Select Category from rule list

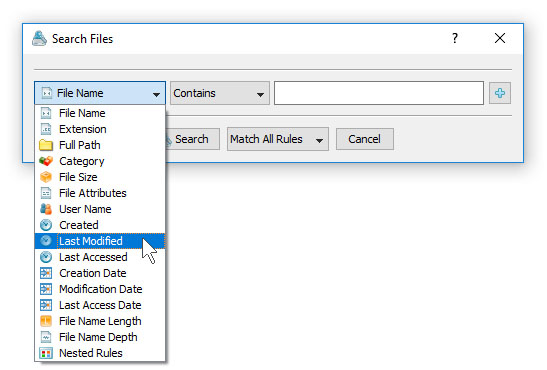[100, 161]
